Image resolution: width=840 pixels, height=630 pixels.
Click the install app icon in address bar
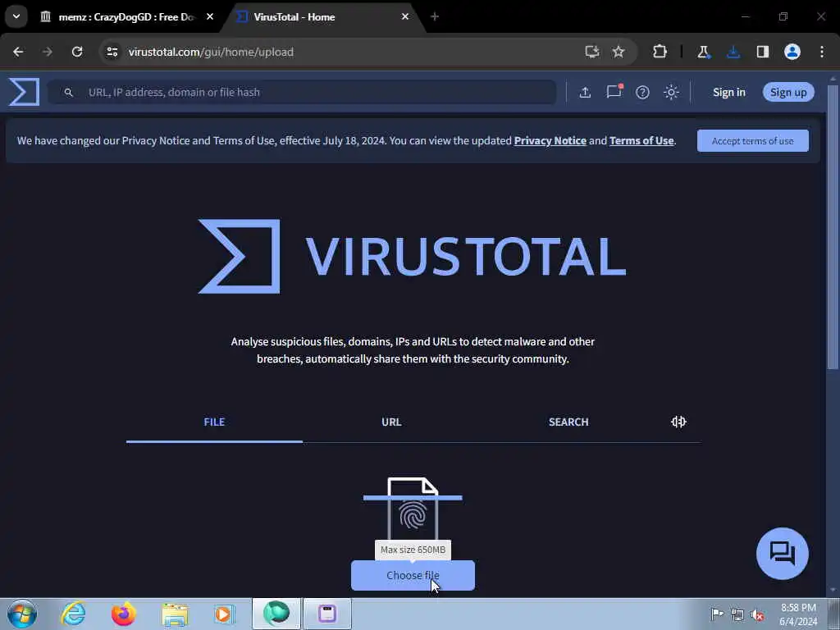pos(592,52)
